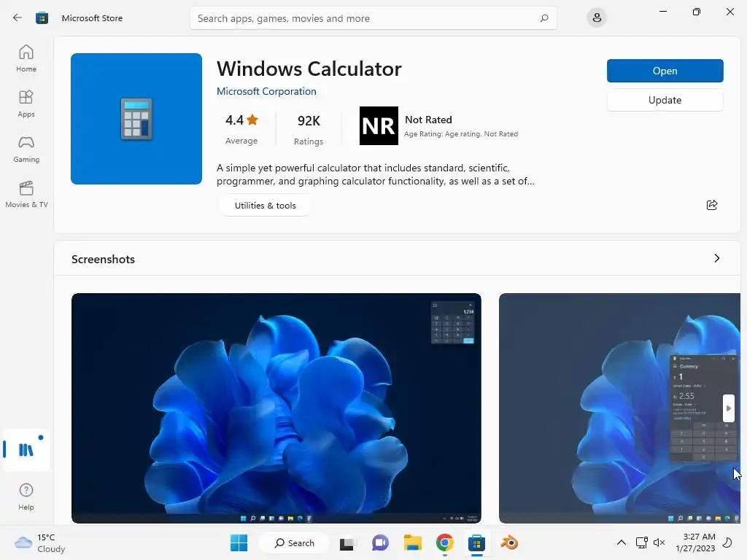The image size is (747, 560).
Task: Open the Windows Calculator app
Action: 665,71
